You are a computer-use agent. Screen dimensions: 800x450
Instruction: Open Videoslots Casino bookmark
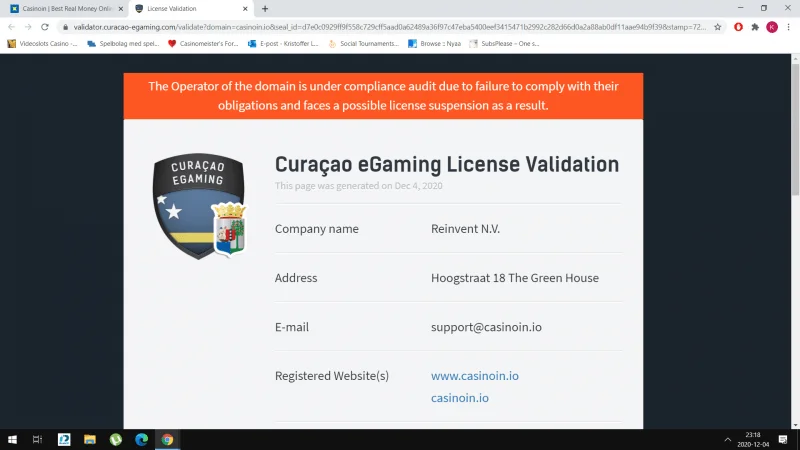pos(42,44)
